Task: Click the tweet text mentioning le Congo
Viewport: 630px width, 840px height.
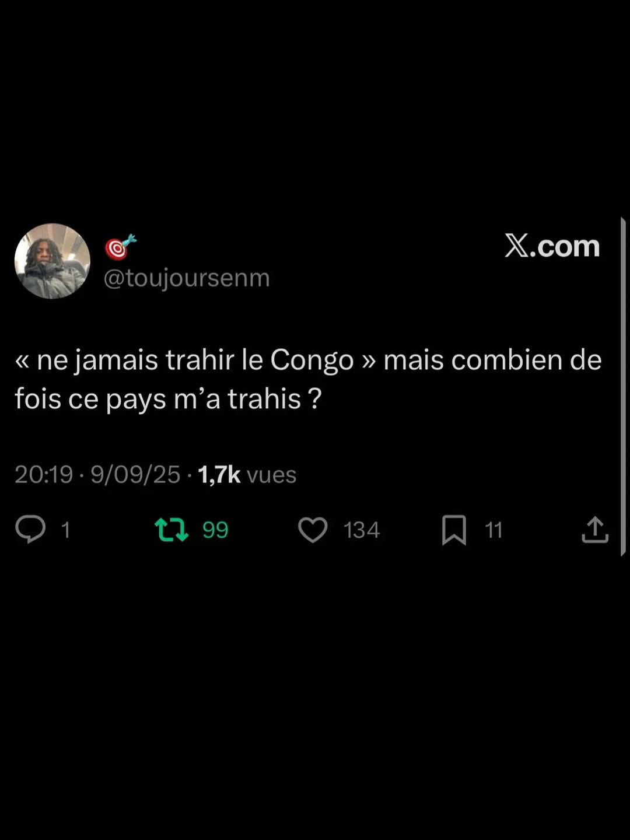Action: click(x=308, y=380)
